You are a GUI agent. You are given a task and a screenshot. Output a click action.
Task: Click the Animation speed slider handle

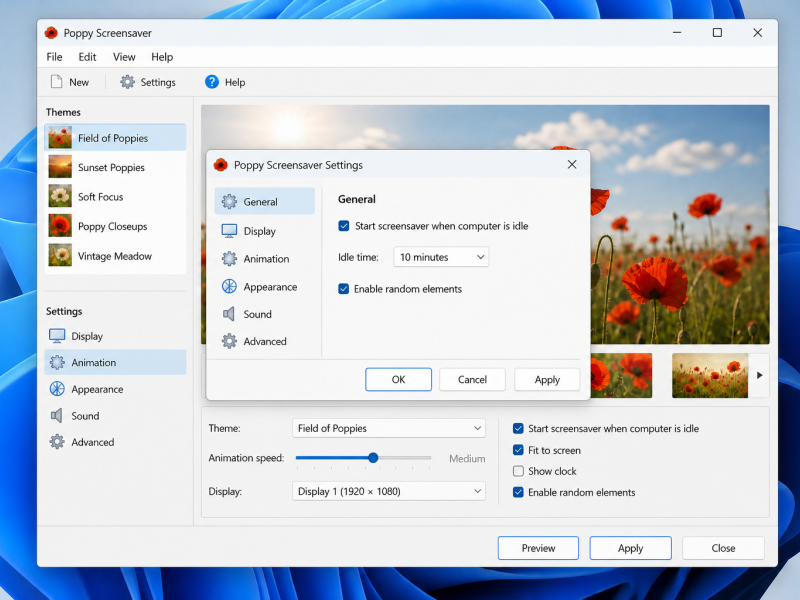point(373,458)
